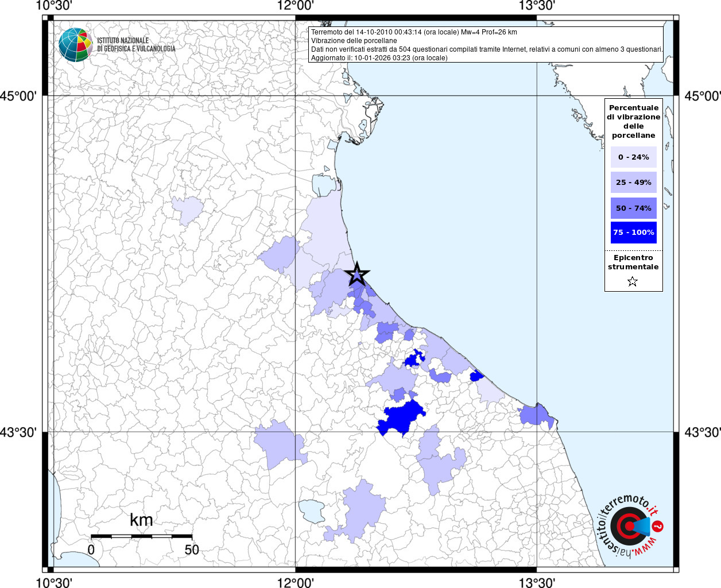Select the 75 - 100% legend swatch
The width and height of the screenshot is (721, 588).
[x=633, y=233]
